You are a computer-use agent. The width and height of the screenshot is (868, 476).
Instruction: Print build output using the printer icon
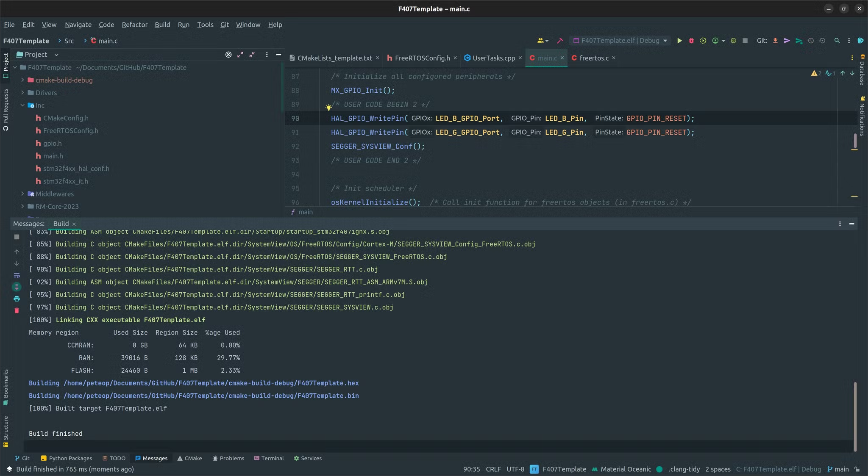coord(17,299)
